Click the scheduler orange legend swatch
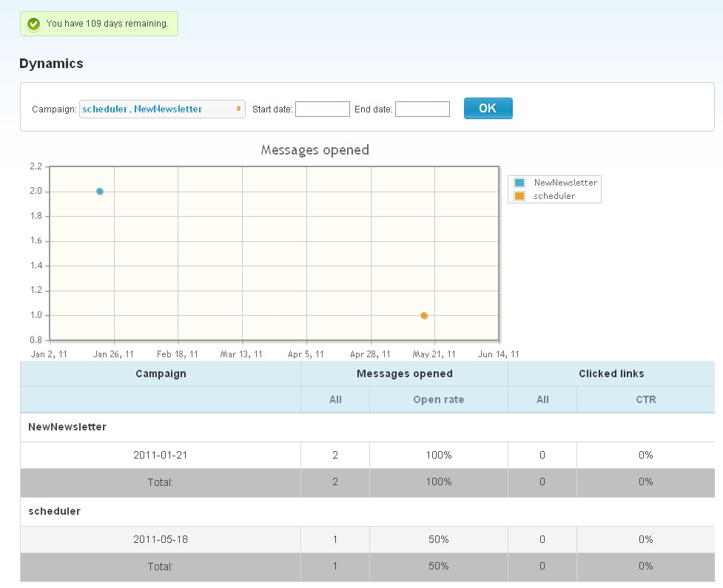 pyautogui.click(x=519, y=196)
